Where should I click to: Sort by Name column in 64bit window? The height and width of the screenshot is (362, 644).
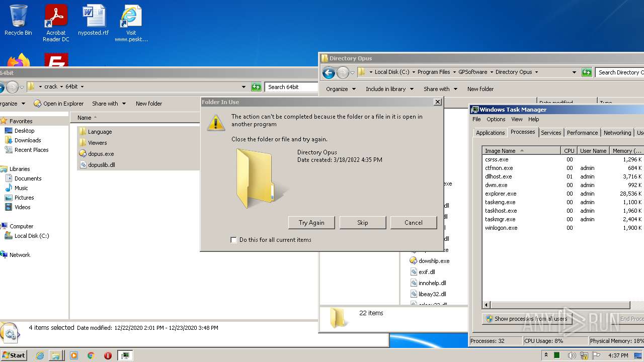pyautogui.click(x=85, y=118)
